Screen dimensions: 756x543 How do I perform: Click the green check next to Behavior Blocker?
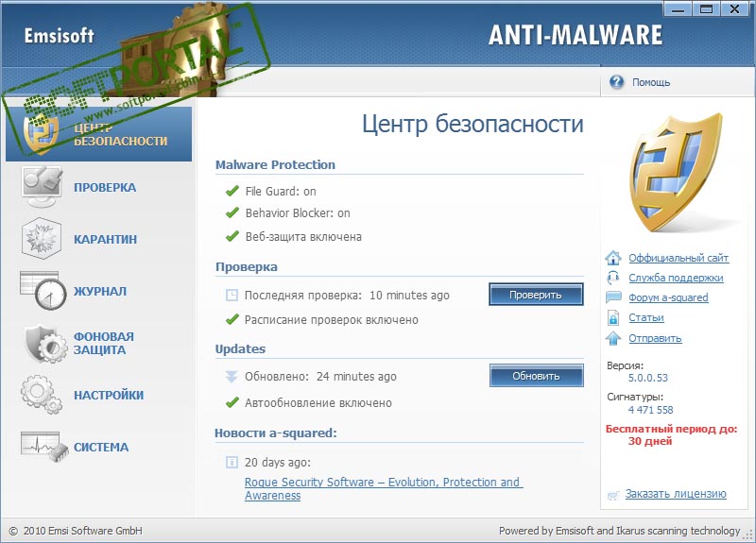(x=232, y=212)
